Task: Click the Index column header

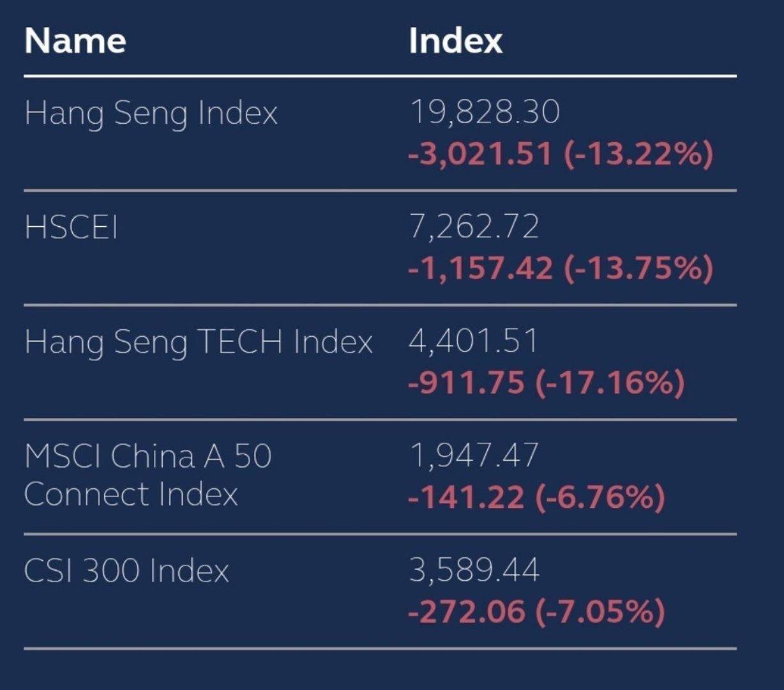Action: point(455,41)
